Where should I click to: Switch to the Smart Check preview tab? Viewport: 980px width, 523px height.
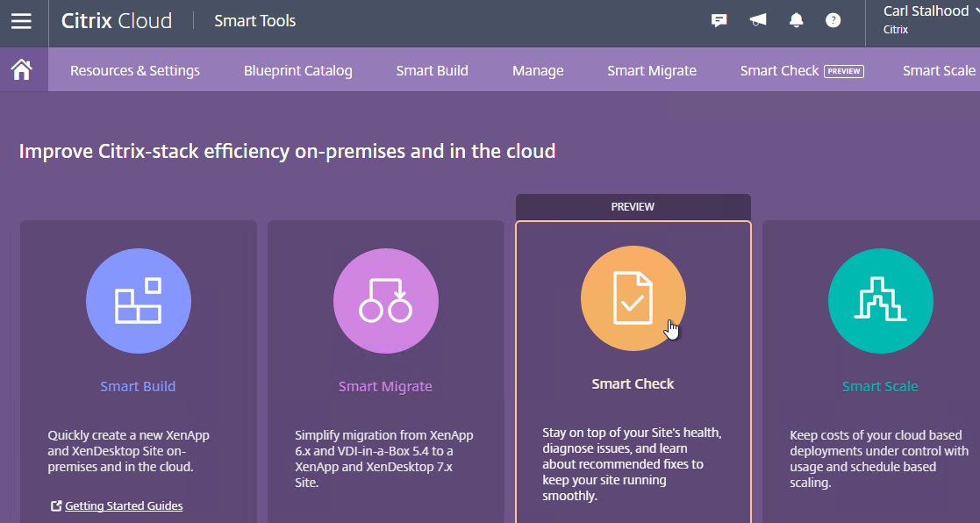[x=802, y=70]
